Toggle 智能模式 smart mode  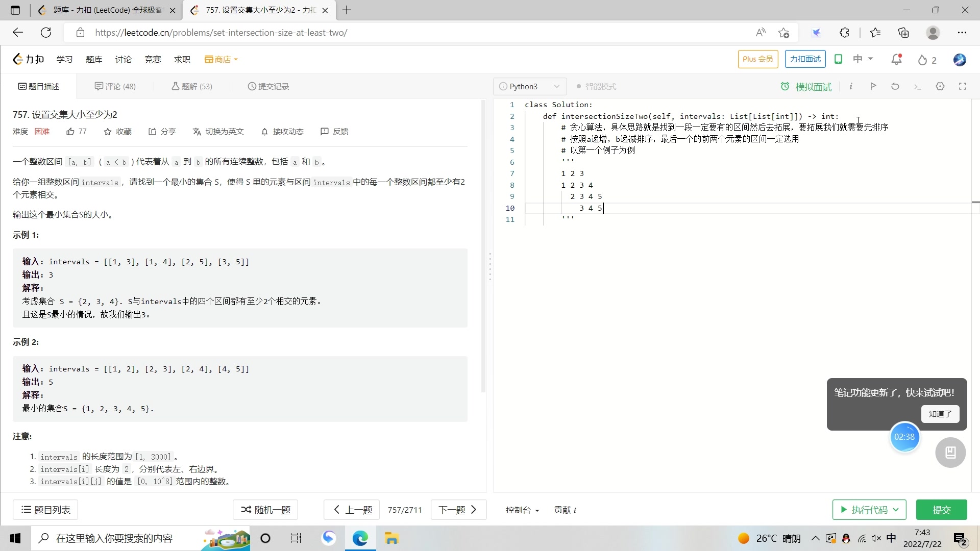pos(596,87)
